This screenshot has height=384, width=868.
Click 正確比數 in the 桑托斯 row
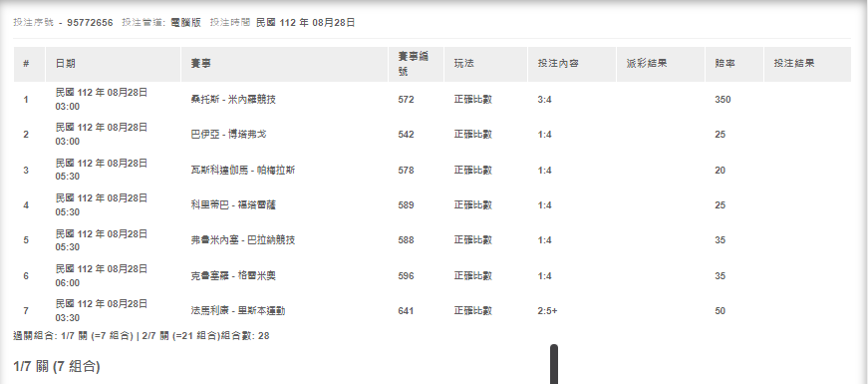pos(473,100)
